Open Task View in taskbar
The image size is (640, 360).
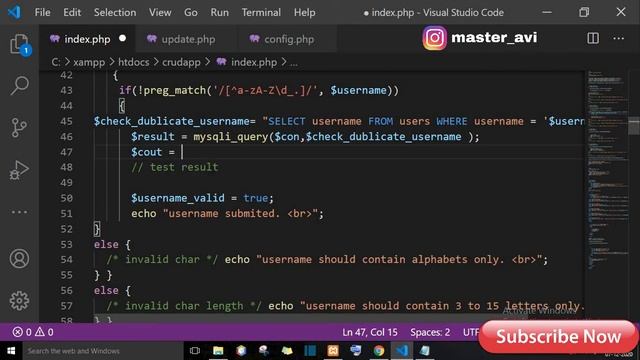(x=195, y=351)
